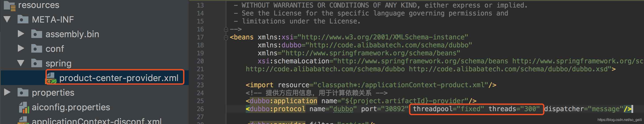Click line number 13 in the gutter
Viewport: 644px width, 124px height.
200,5
